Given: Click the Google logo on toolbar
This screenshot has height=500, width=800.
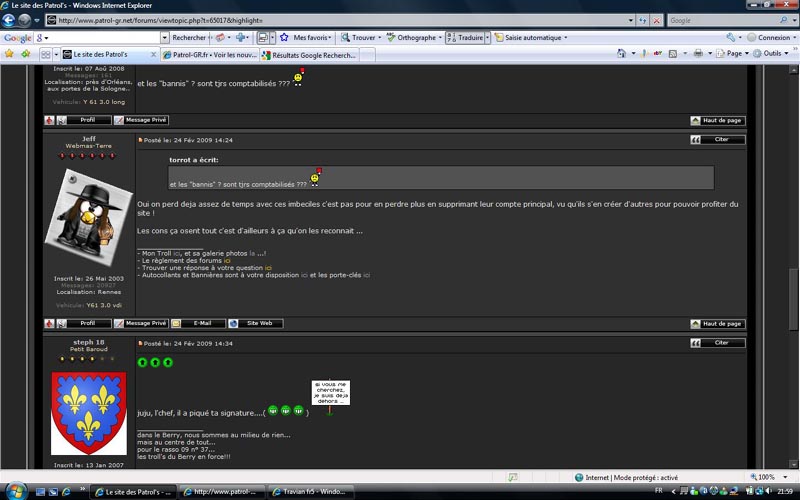Looking at the screenshot, I should 17,38.
